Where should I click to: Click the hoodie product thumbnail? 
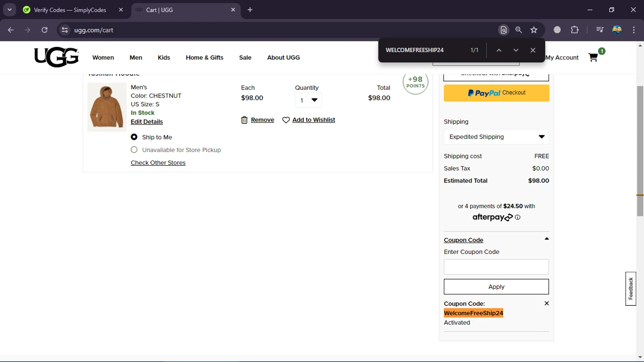point(107,107)
